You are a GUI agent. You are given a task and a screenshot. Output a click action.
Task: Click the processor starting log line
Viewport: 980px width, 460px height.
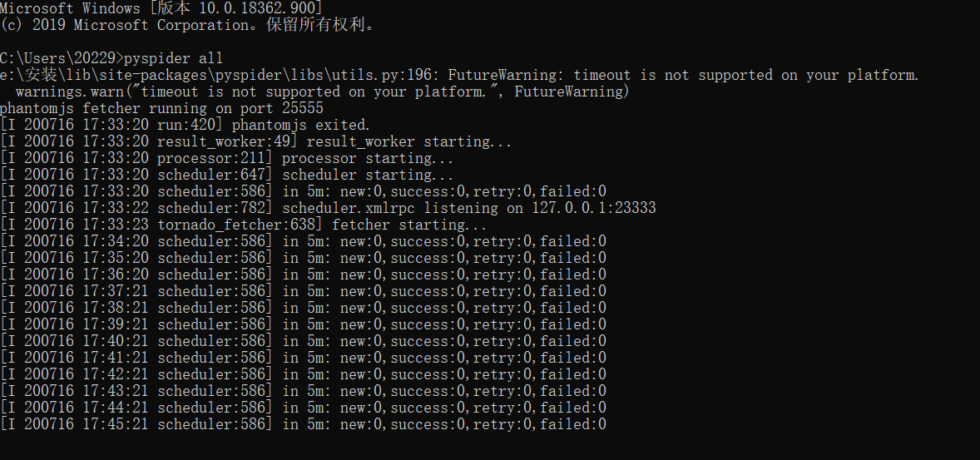[x=227, y=158]
